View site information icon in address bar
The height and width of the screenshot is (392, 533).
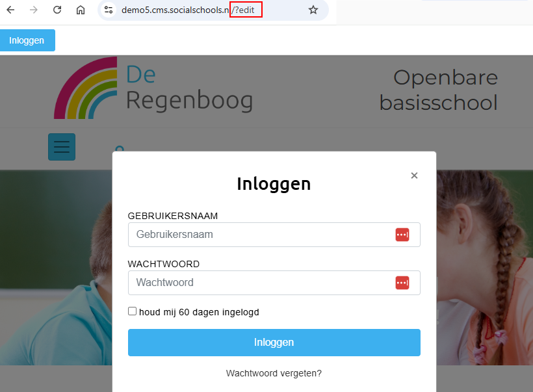tap(109, 10)
